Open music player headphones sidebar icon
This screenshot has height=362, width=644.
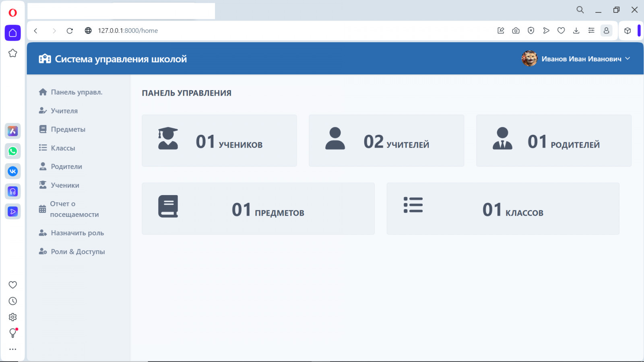pyautogui.click(x=12, y=191)
